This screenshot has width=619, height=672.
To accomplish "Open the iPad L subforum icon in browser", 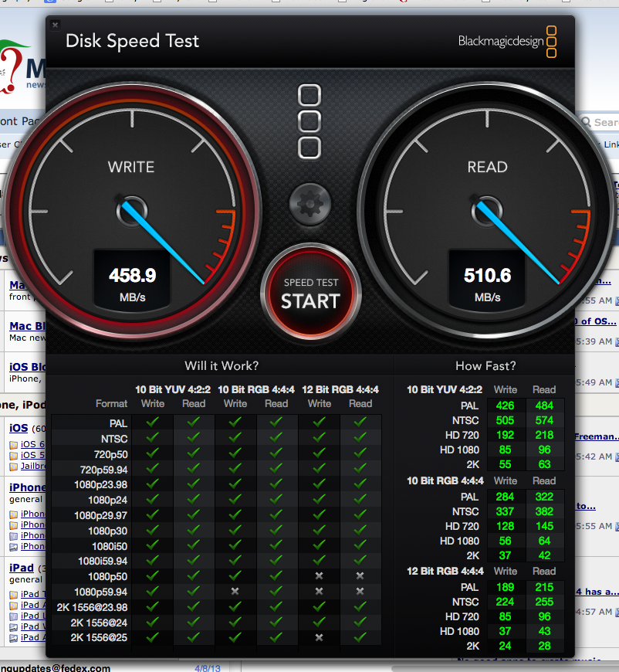I will 14,616.
